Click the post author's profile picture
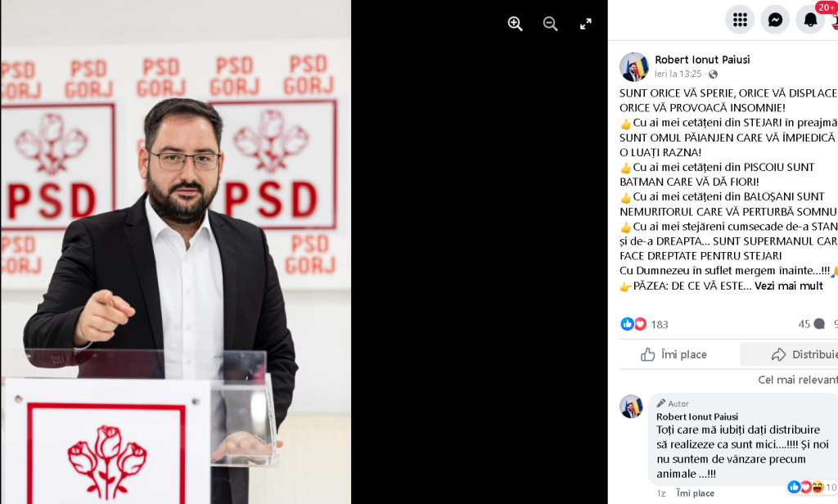This screenshot has height=504, width=838. point(634,67)
